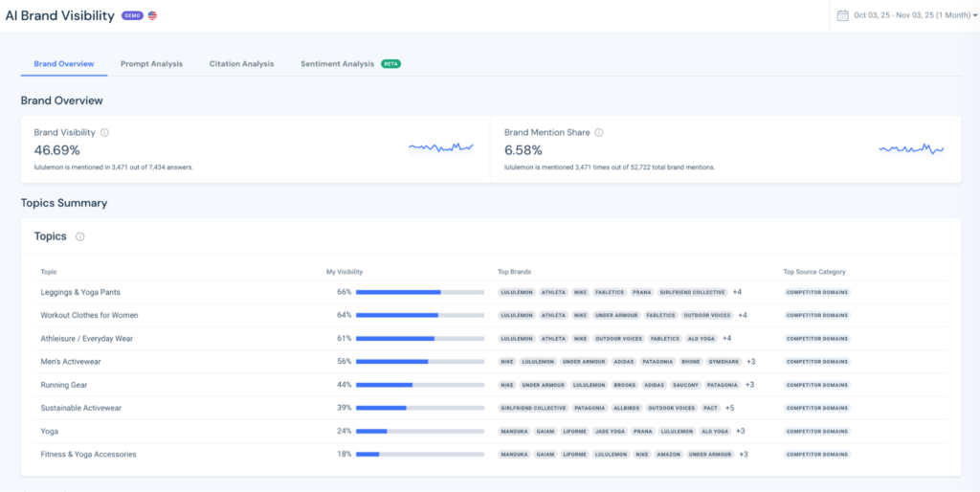Open the Athleisure / Everyday Wear topic
The height and width of the screenshot is (492, 980).
coord(87,338)
